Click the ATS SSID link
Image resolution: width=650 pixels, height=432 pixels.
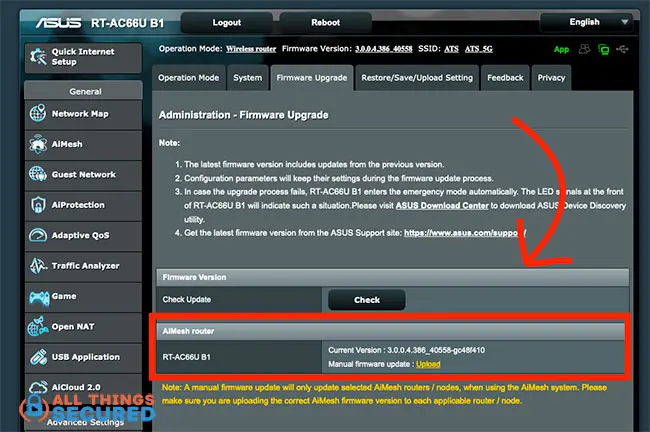point(451,49)
